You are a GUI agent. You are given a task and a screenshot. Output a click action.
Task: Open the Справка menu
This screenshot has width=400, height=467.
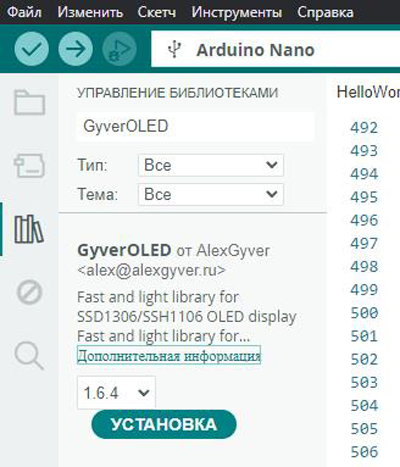325,12
